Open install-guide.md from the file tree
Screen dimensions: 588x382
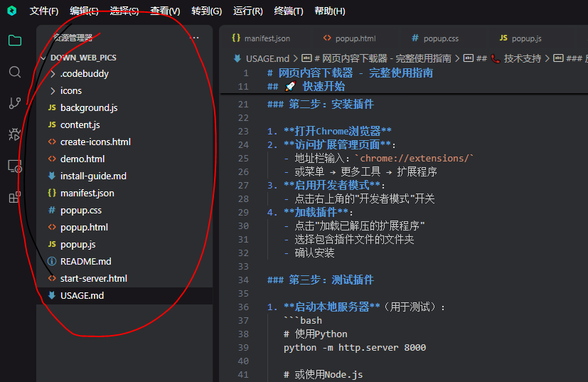pyautogui.click(x=93, y=176)
